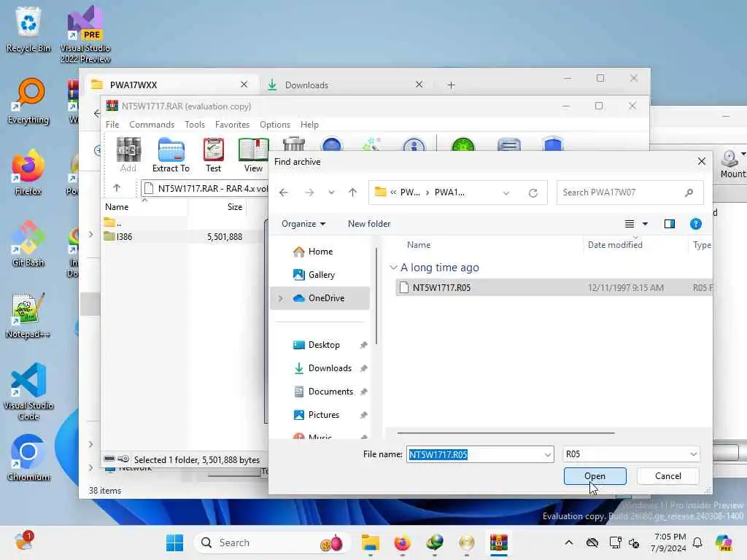Close the Find archive dialog

[702, 161]
